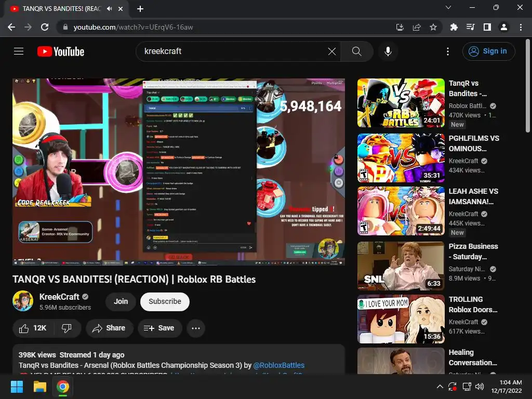
Task: Go forward using browser forward arrow
Action: point(28,27)
